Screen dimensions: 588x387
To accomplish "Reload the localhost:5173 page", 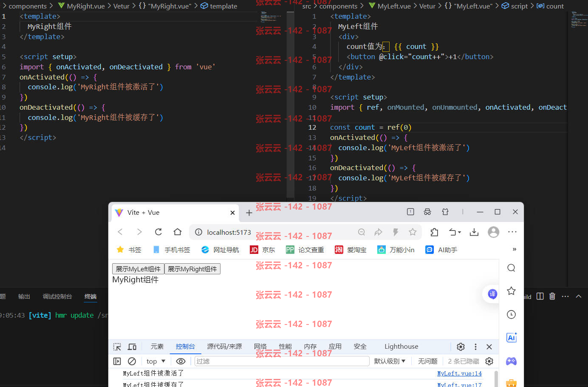I will [158, 232].
